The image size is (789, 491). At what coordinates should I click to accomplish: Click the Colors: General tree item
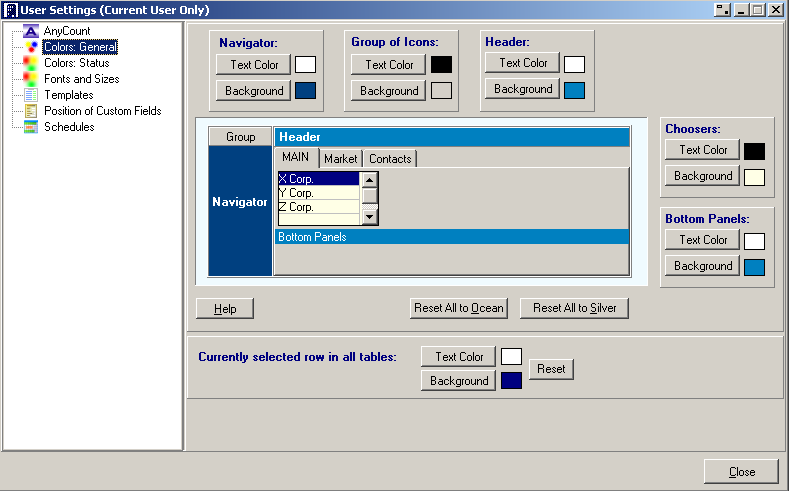[80, 47]
